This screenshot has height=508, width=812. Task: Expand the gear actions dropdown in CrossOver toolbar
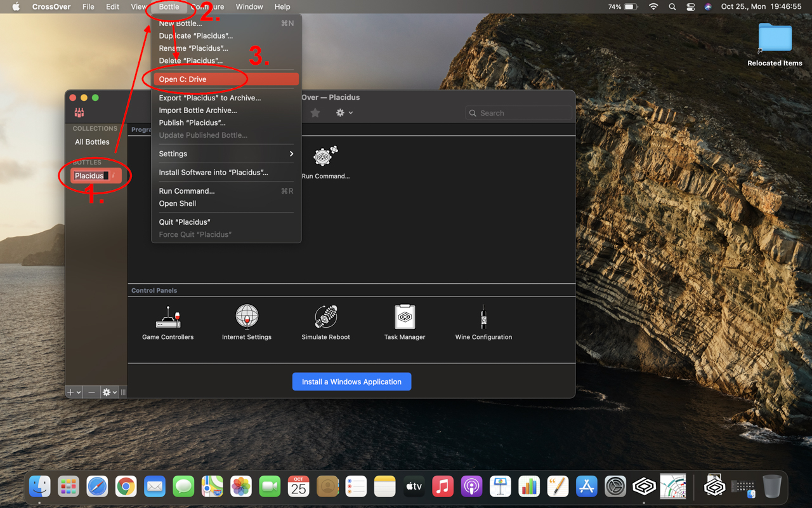(x=344, y=112)
